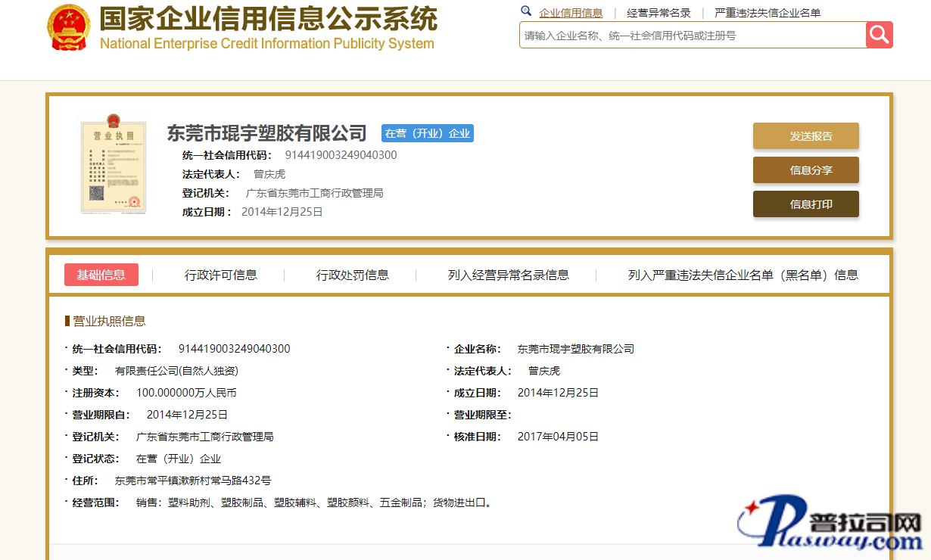Open the 列入严重违法失信企业名单（黑名单）信息 tab

coord(743,275)
